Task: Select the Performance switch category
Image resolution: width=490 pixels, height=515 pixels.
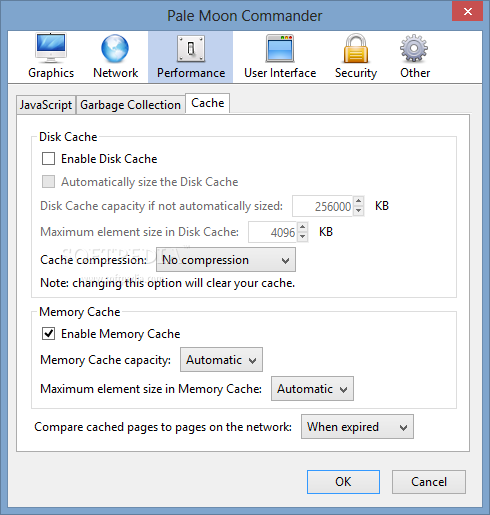Action: 191,56
